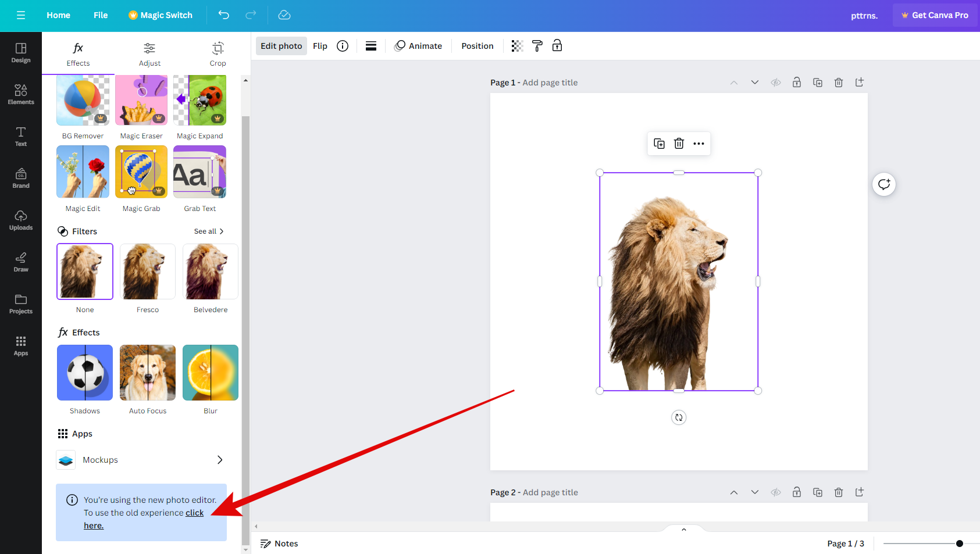Expand the page thumbnails tray chevron
Screen dimensions: 980x554
[x=684, y=529]
